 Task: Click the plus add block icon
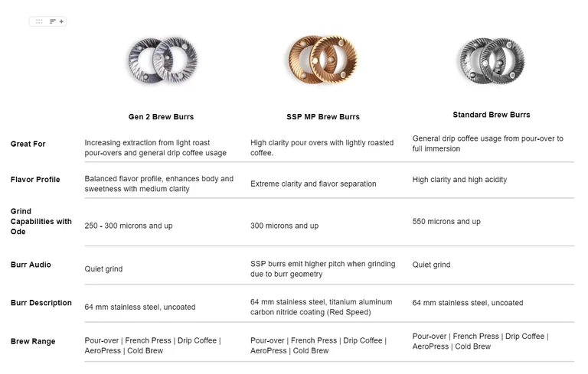(x=61, y=21)
